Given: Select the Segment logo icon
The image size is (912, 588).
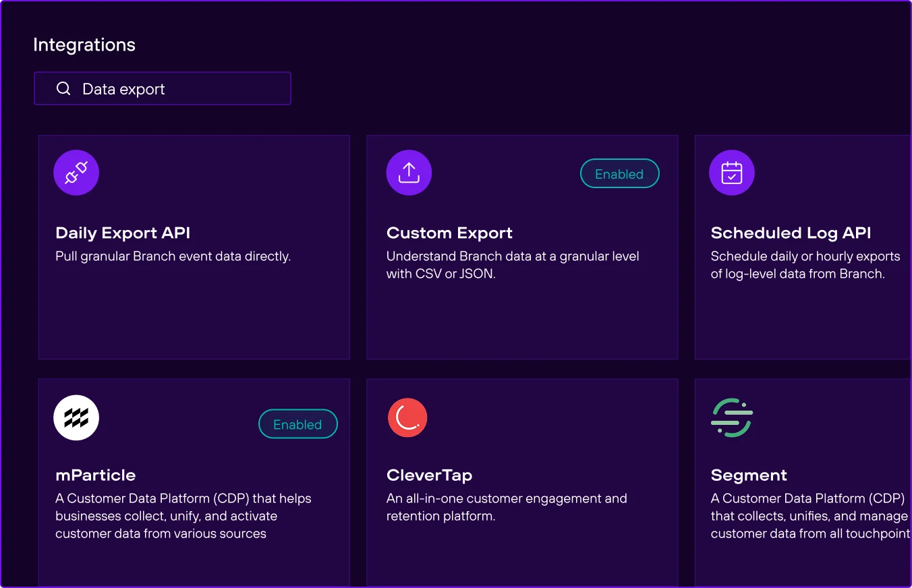Looking at the screenshot, I should click(732, 417).
